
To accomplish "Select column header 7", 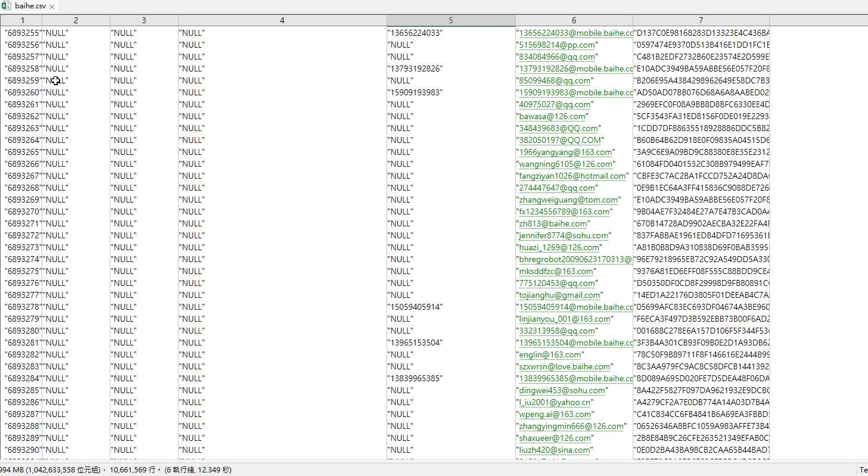I will pyautogui.click(x=701, y=20).
